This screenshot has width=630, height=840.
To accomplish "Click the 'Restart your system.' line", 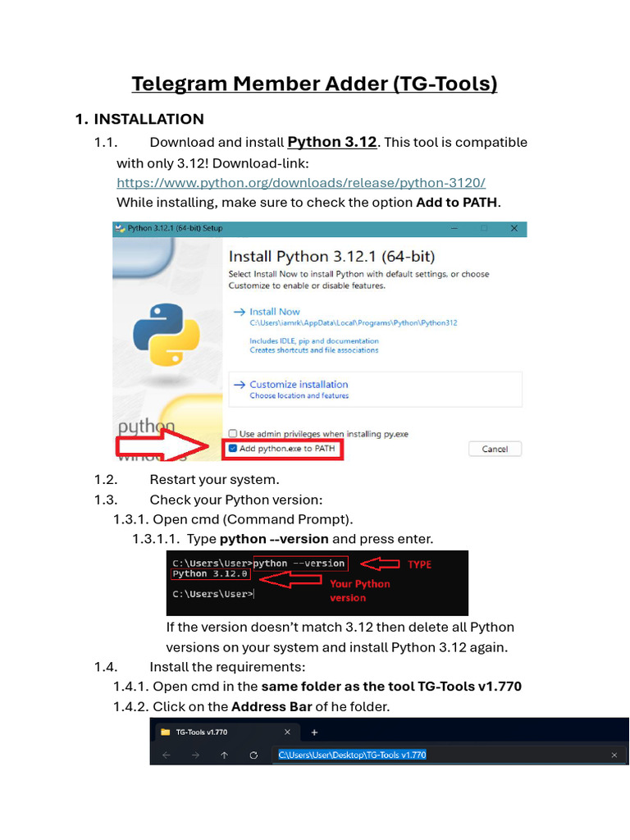I will (x=214, y=479).
